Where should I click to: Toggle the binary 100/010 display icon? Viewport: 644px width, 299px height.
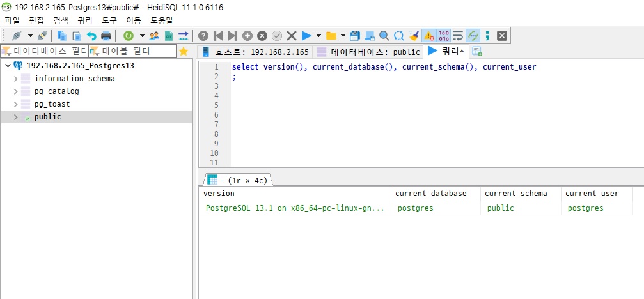444,36
